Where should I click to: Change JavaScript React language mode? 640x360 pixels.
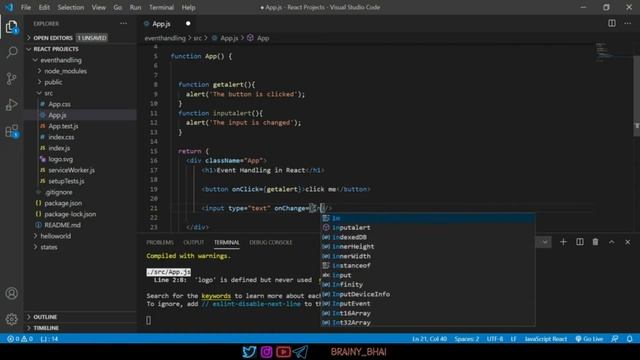tap(546, 339)
